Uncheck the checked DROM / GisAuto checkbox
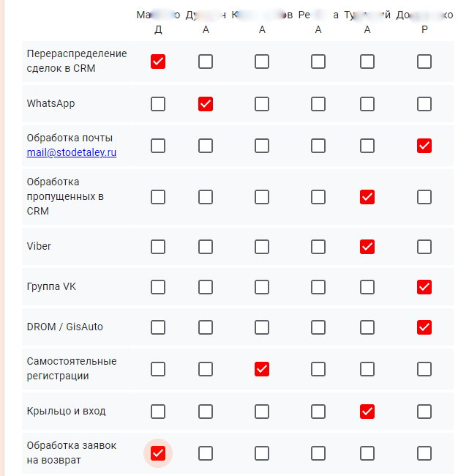This screenshot has height=476, width=469. pyautogui.click(x=424, y=327)
